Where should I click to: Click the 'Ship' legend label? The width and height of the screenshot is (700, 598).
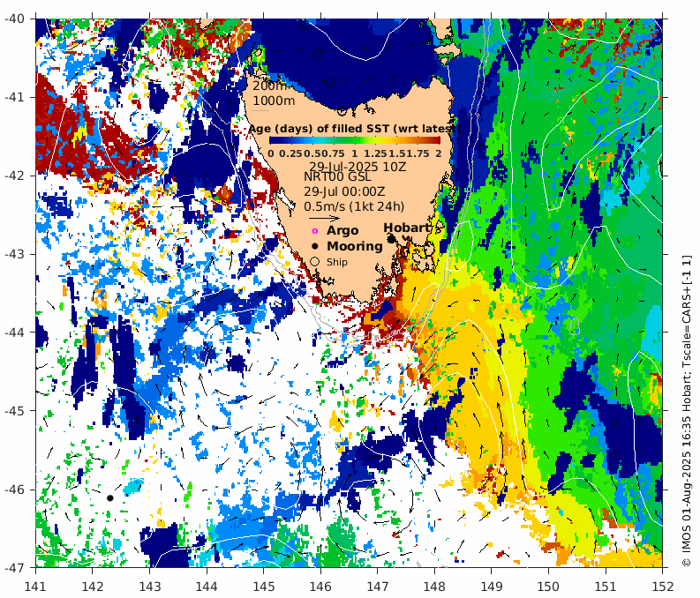(x=337, y=262)
